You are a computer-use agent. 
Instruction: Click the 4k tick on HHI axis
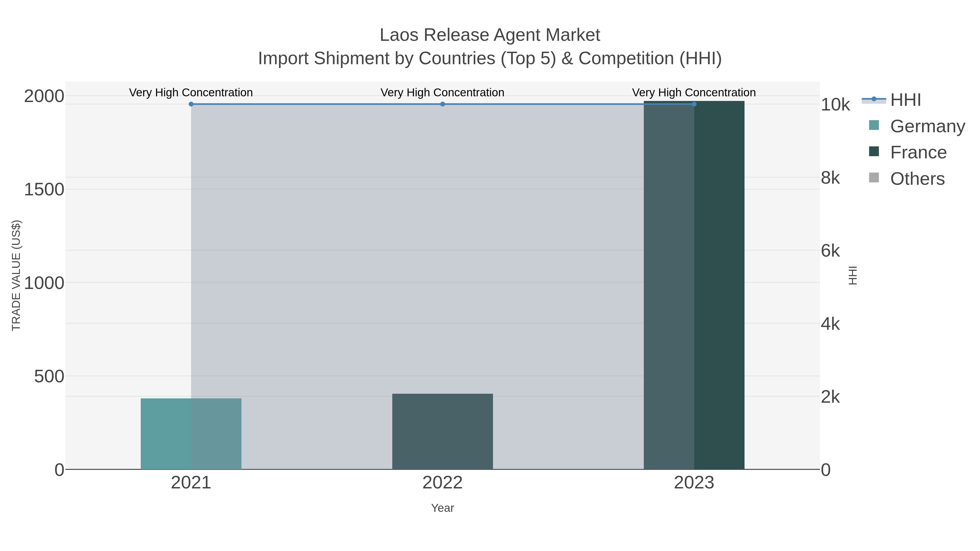[830, 324]
